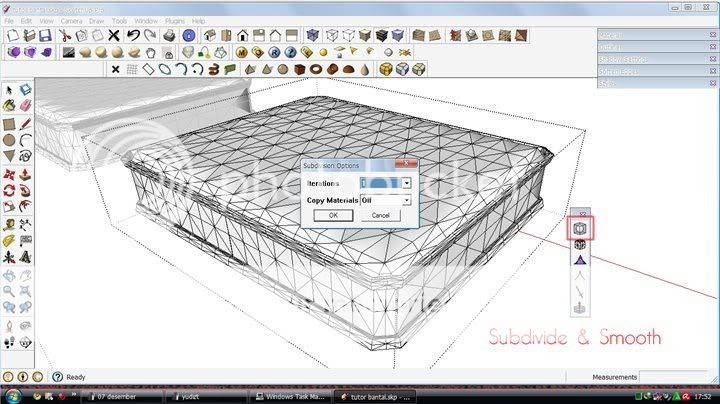The height and width of the screenshot is (404, 720).
Task: Pick the pink Eraser tool
Action: coord(25,106)
